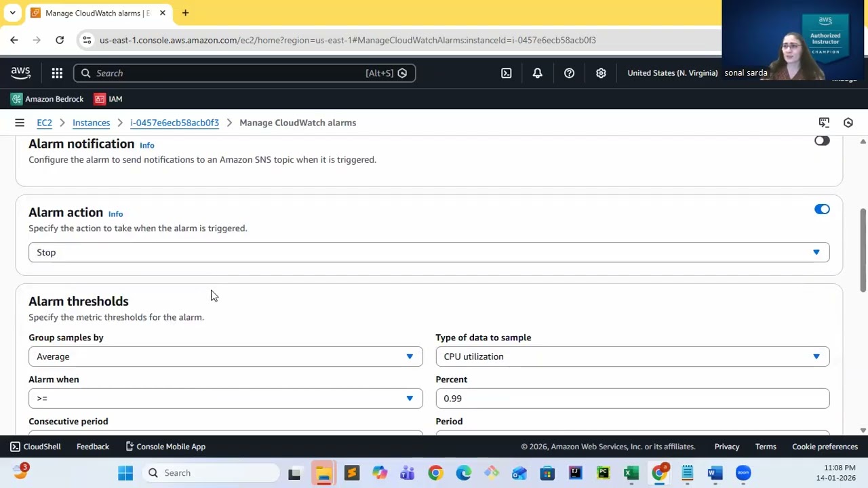Image resolution: width=868 pixels, height=488 pixels.
Task: Open the Windows Start menu
Action: [125, 473]
